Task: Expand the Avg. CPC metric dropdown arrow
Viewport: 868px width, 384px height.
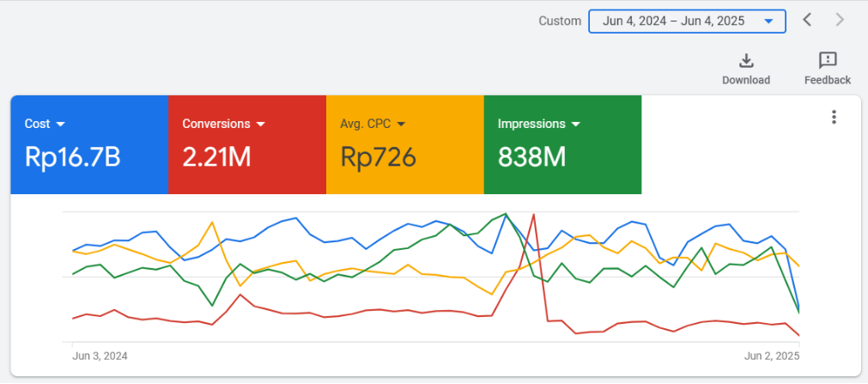Action: tap(401, 124)
